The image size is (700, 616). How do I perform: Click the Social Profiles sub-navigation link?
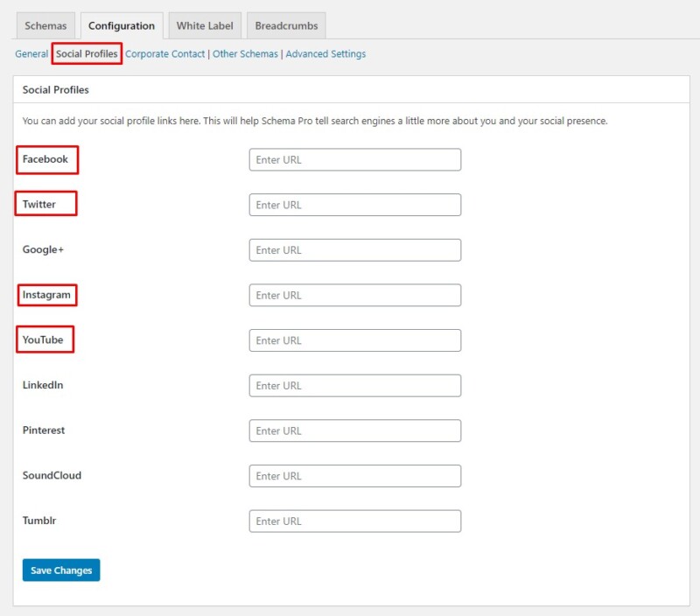[x=87, y=54]
